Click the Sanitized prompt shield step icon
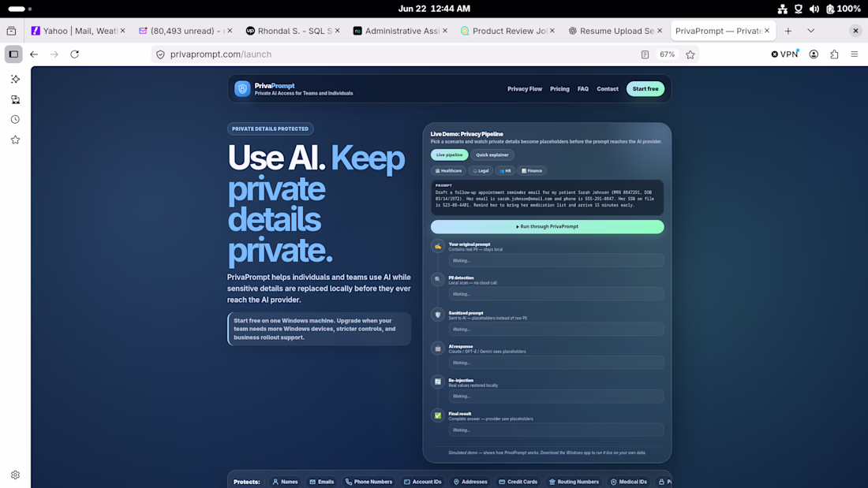This screenshot has width=868, height=488. [438, 315]
